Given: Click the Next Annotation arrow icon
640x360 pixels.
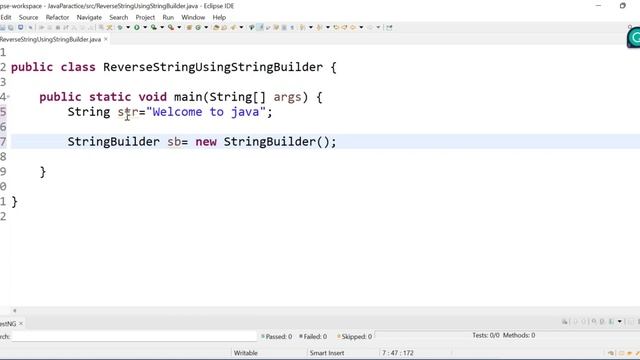Looking at the screenshot, I should 302,27.
